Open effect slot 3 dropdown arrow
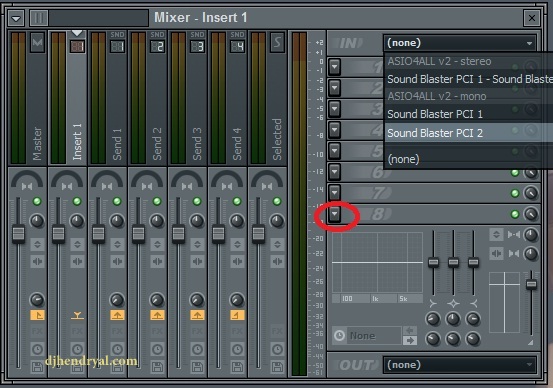 [335, 109]
